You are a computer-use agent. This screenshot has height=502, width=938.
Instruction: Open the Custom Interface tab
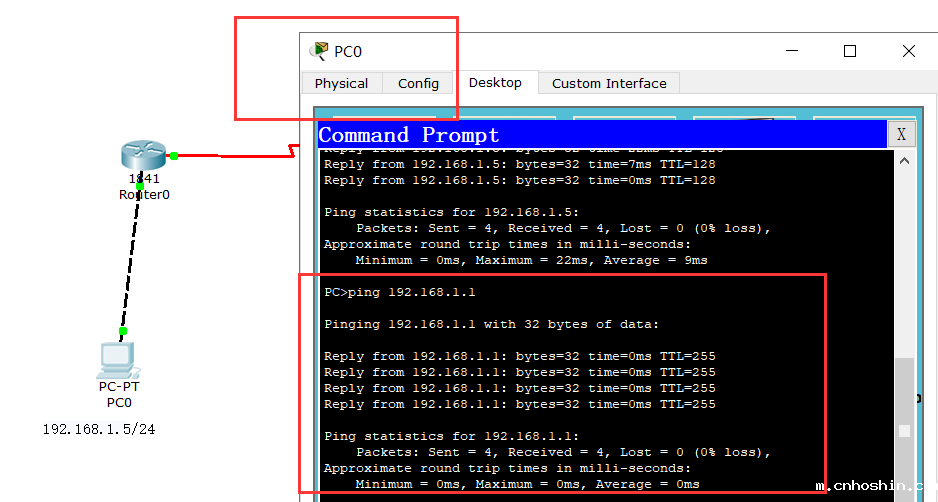point(609,84)
